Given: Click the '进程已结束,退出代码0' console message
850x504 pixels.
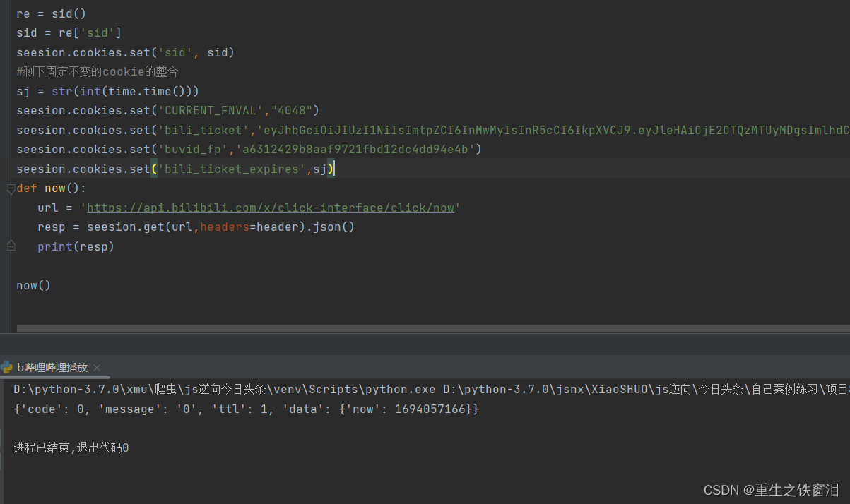Looking at the screenshot, I should [71, 448].
